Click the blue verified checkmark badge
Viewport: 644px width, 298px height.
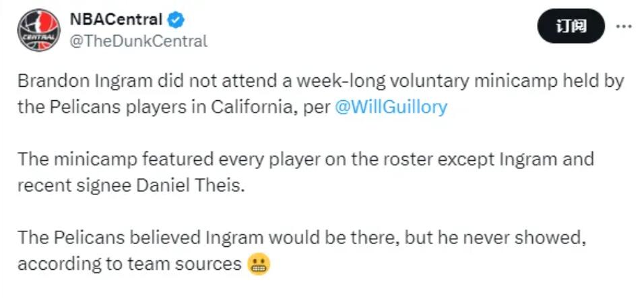[x=176, y=20]
